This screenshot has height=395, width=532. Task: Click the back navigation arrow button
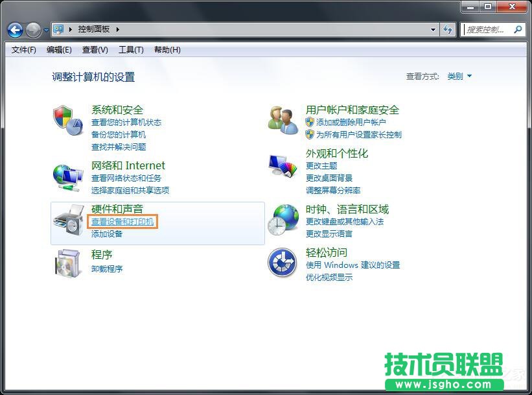tap(14, 30)
